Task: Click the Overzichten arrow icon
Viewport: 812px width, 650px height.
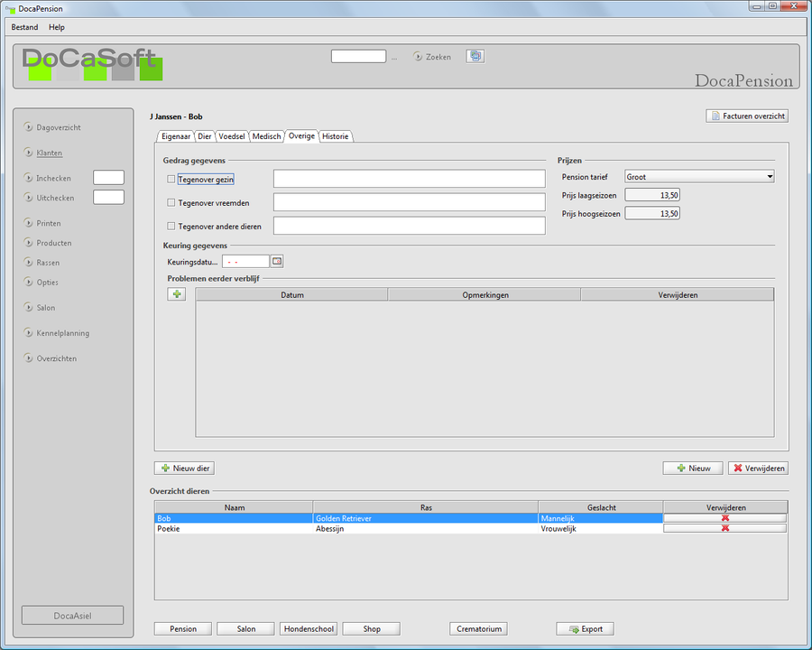Action: [29, 358]
